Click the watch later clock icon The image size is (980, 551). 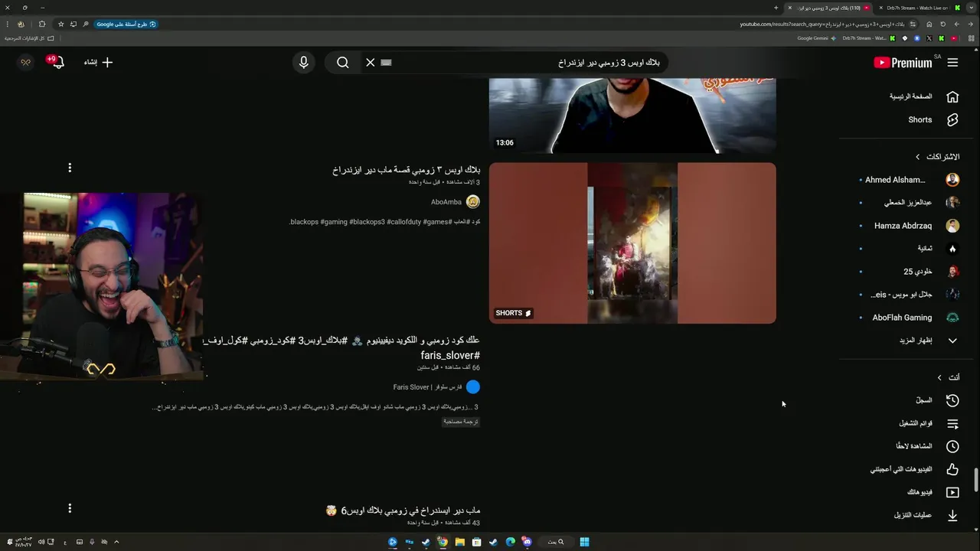click(x=952, y=446)
